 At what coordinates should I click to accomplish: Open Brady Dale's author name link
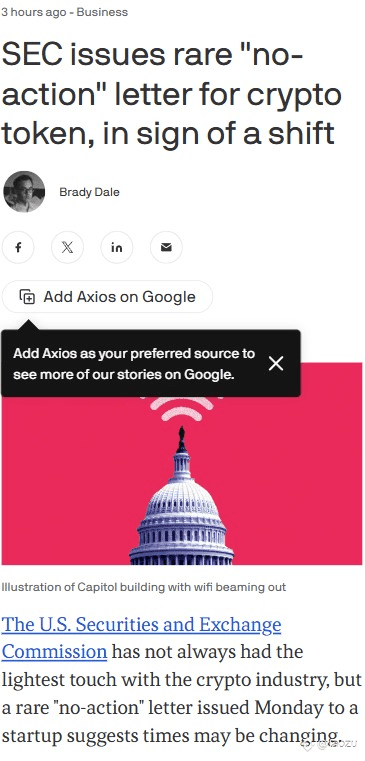point(89,192)
